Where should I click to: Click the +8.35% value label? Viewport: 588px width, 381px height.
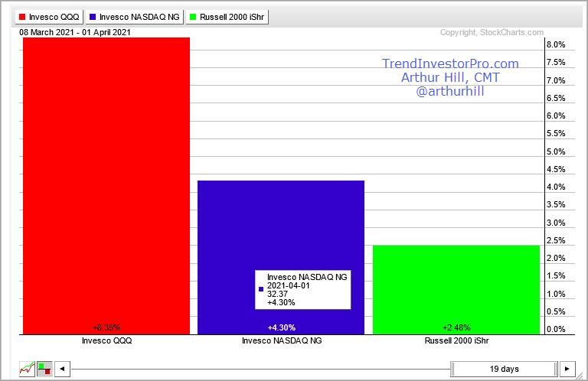point(106,327)
